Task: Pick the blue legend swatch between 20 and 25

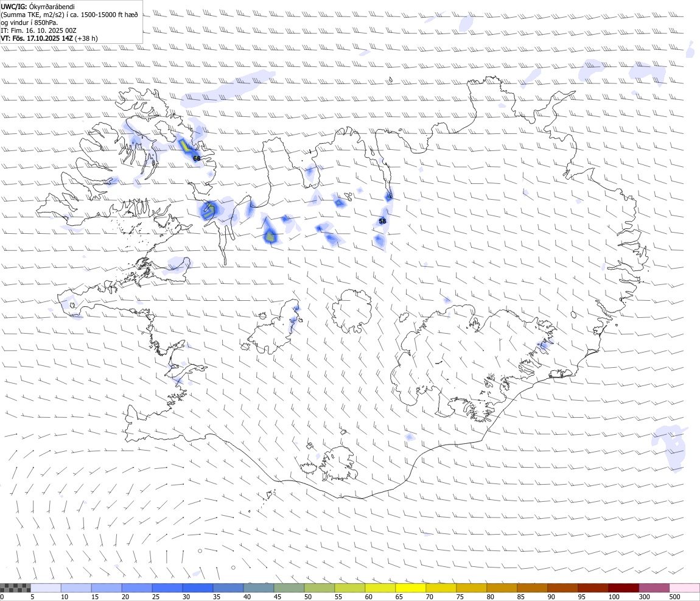Action: (x=136, y=588)
